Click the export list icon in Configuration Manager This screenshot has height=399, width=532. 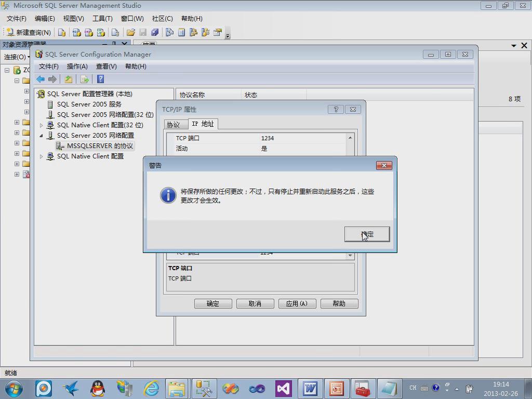pos(85,79)
